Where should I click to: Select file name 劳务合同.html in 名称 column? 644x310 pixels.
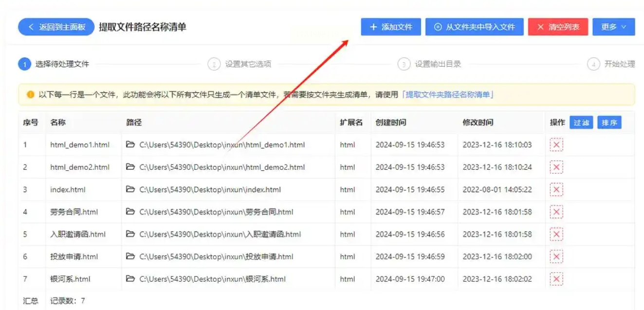point(74,212)
